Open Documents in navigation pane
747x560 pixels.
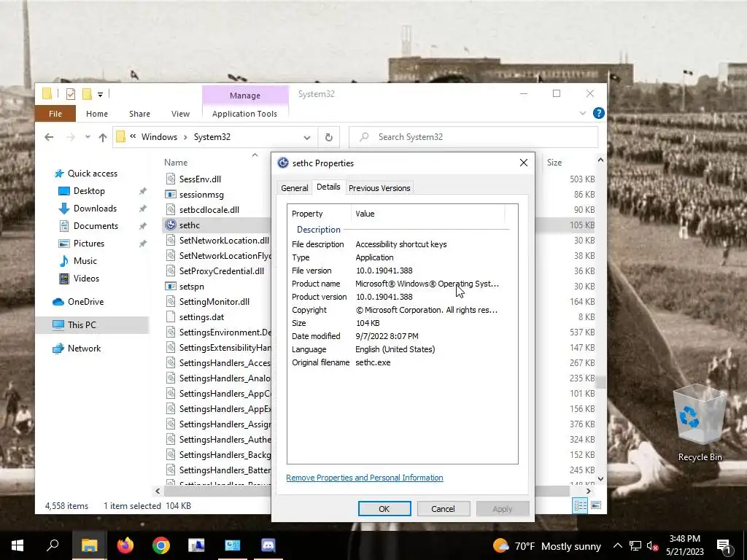pos(96,226)
